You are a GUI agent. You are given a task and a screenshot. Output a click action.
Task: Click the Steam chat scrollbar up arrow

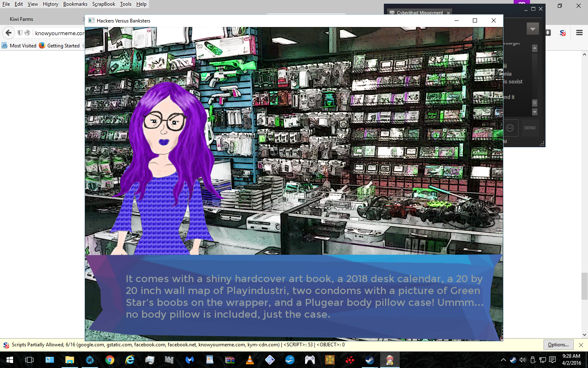[535, 48]
